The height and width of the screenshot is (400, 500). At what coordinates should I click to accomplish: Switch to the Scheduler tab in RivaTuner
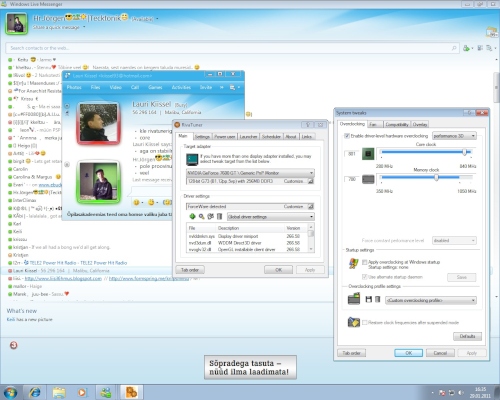coord(271,137)
